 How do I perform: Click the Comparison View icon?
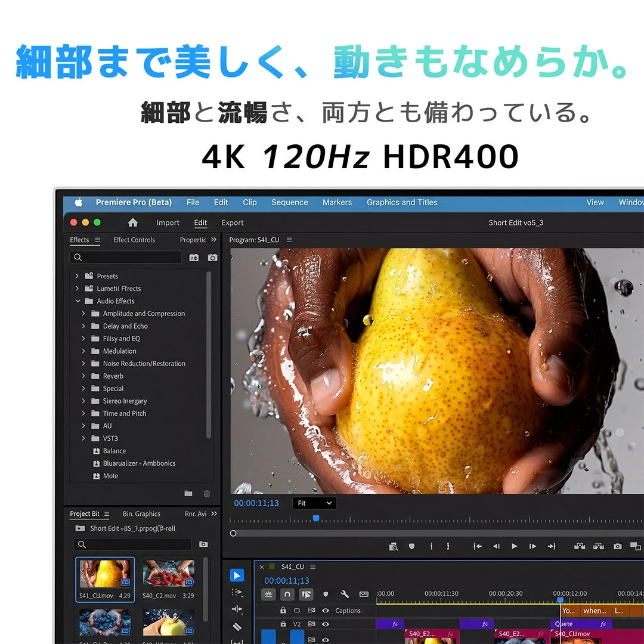pos(636,546)
